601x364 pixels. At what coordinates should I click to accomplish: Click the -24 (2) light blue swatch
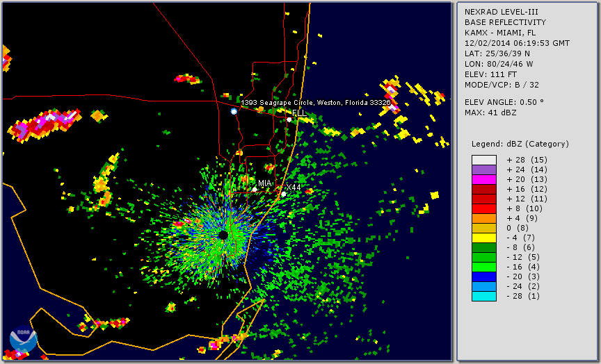tap(483, 287)
